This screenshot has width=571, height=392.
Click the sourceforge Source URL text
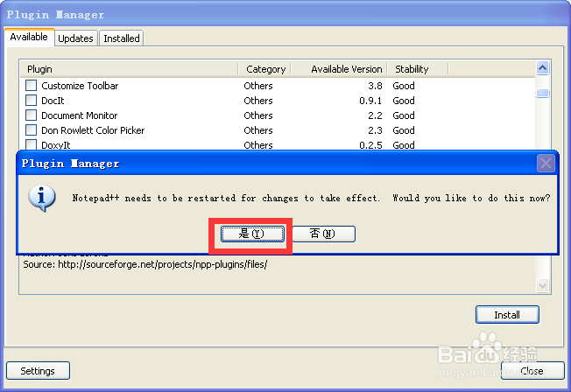pyautogui.click(x=162, y=264)
